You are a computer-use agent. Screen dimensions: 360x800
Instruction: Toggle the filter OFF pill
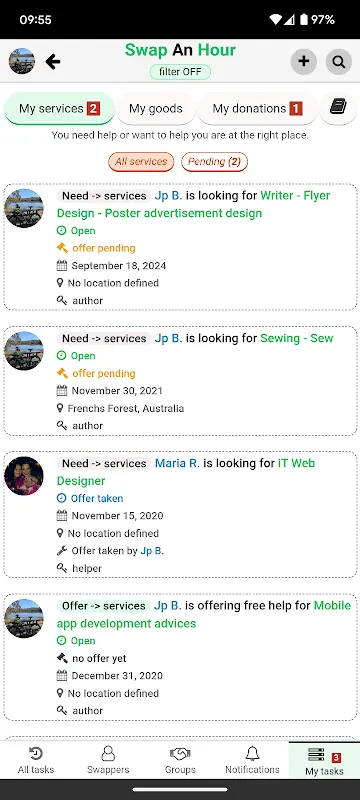coord(180,72)
